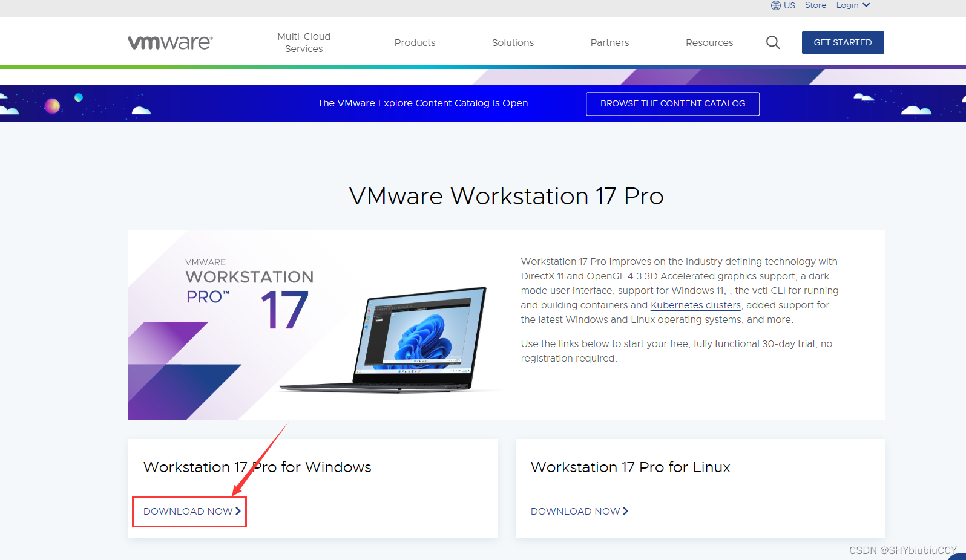Open the Partners menu
Image resolution: width=966 pixels, height=560 pixels.
pos(609,42)
